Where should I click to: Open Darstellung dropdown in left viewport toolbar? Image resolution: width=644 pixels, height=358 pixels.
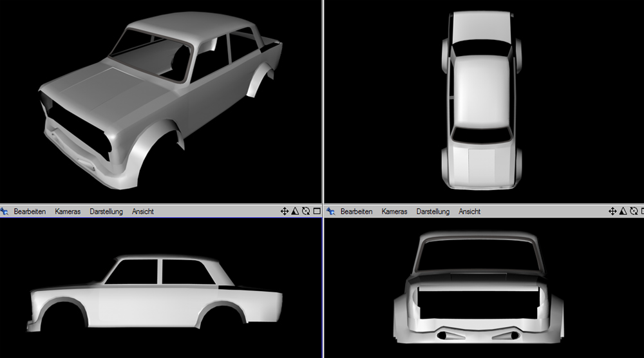[x=106, y=211]
